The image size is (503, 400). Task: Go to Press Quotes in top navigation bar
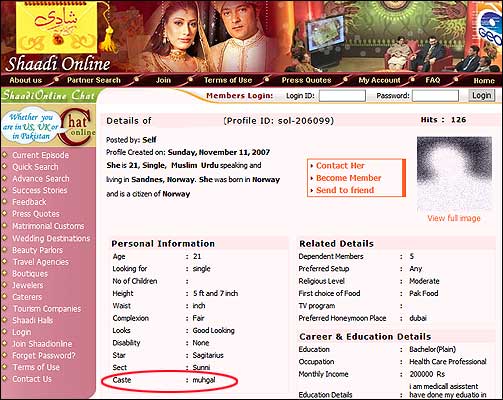click(306, 80)
